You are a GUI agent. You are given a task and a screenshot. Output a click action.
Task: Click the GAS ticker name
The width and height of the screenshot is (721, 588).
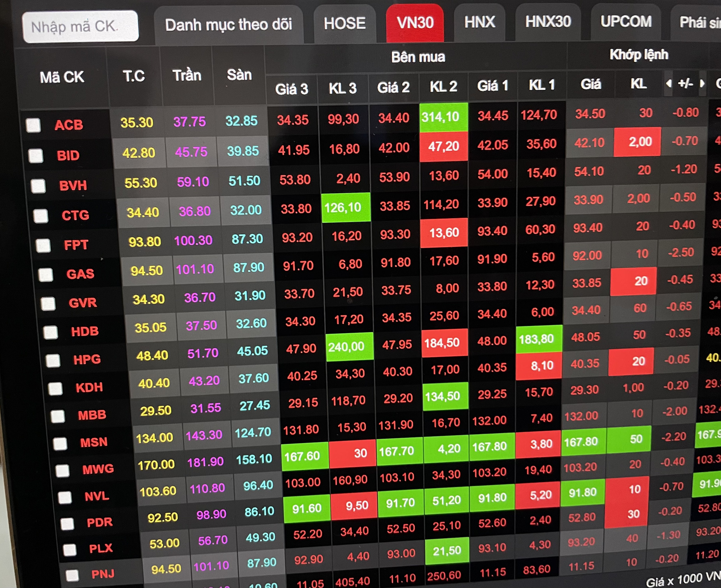point(80,274)
